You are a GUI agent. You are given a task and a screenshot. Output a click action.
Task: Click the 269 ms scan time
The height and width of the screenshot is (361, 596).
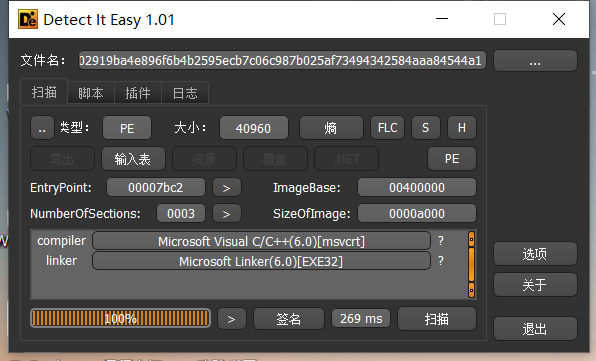pos(361,318)
